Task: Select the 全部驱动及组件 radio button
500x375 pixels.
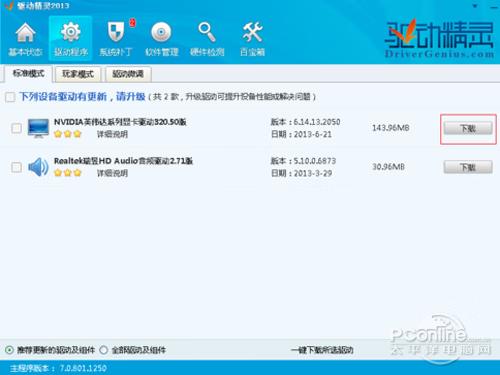Action: click(104, 350)
